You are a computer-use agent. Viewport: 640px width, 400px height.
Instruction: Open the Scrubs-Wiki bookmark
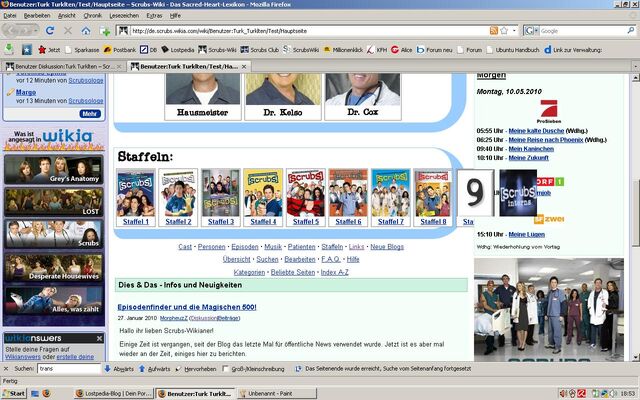217,50
